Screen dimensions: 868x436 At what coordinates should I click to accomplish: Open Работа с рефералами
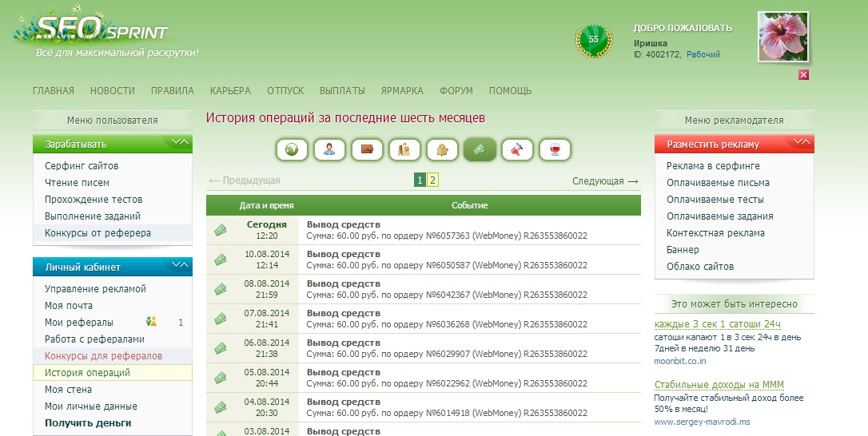94,339
